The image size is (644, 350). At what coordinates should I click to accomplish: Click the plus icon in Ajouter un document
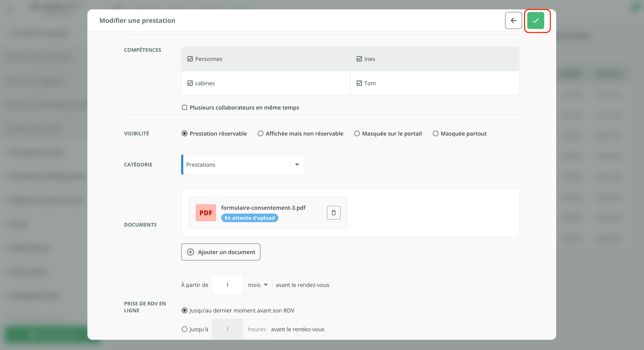191,252
